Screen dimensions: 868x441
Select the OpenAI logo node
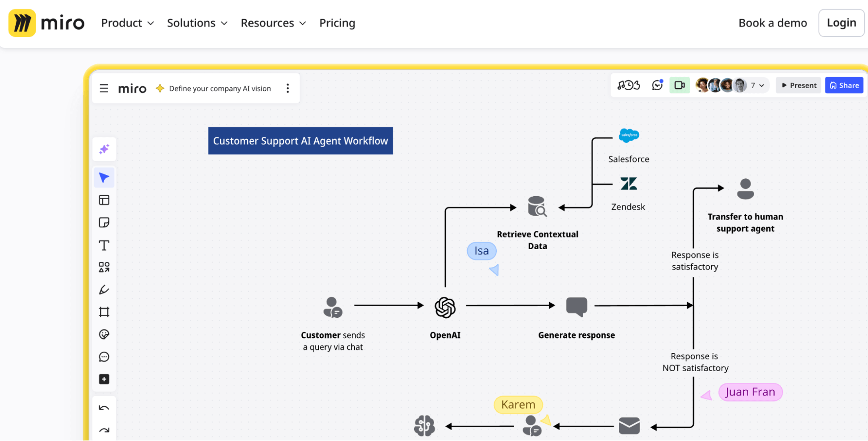(445, 307)
